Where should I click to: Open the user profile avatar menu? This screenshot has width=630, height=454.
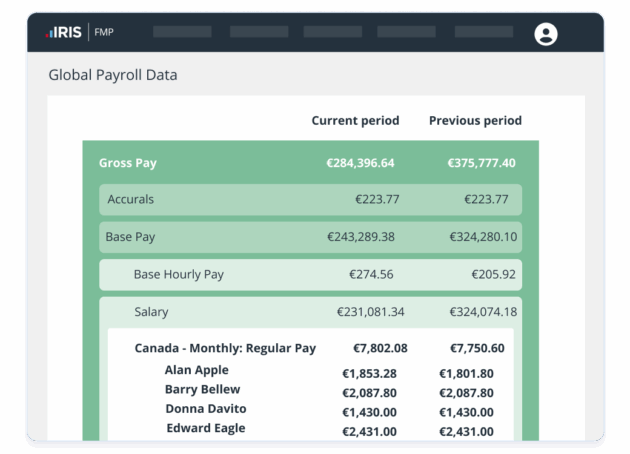pyautogui.click(x=545, y=34)
